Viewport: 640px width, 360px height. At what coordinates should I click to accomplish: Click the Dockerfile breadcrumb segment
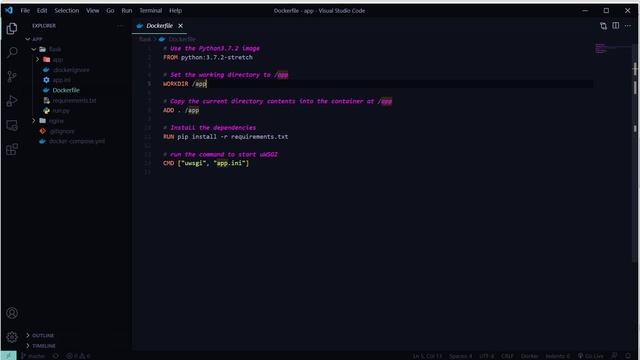pyautogui.click(x=182, y=39)
